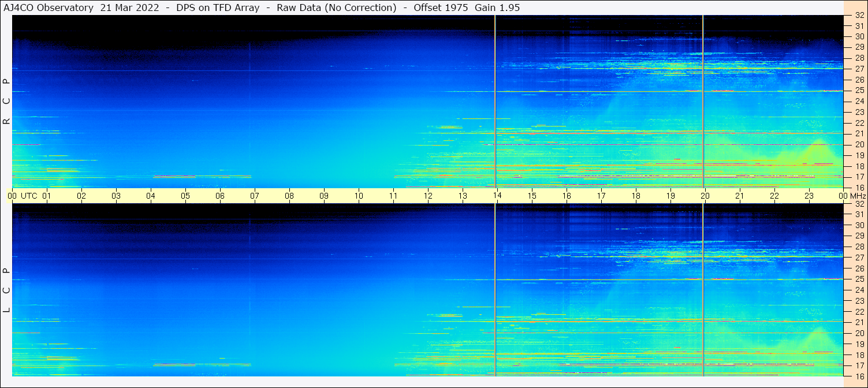Click hour label "06" on time axis
Image resolution: width=868 pixels, height=388 pixels.
coord(220,196)
